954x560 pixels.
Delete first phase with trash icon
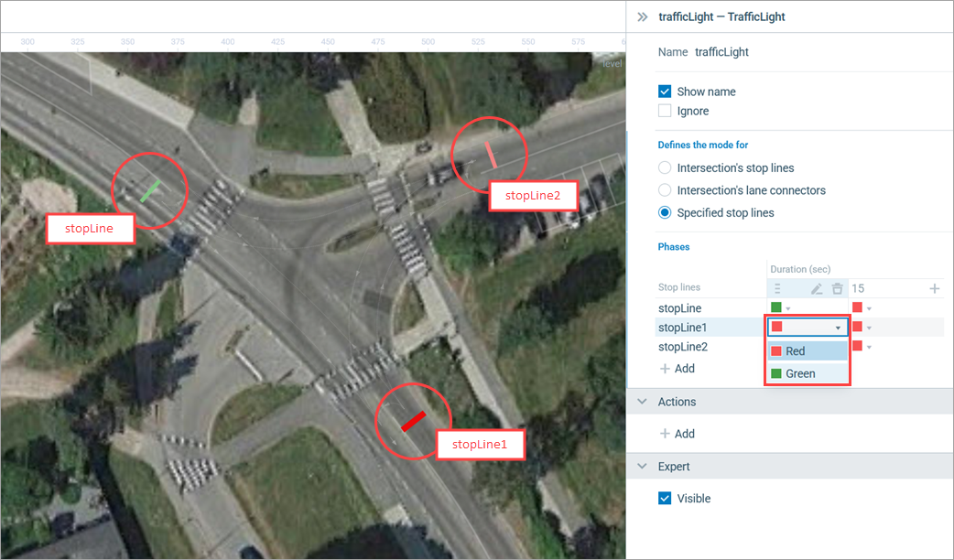pyautogui.click(x=837, y=289)
